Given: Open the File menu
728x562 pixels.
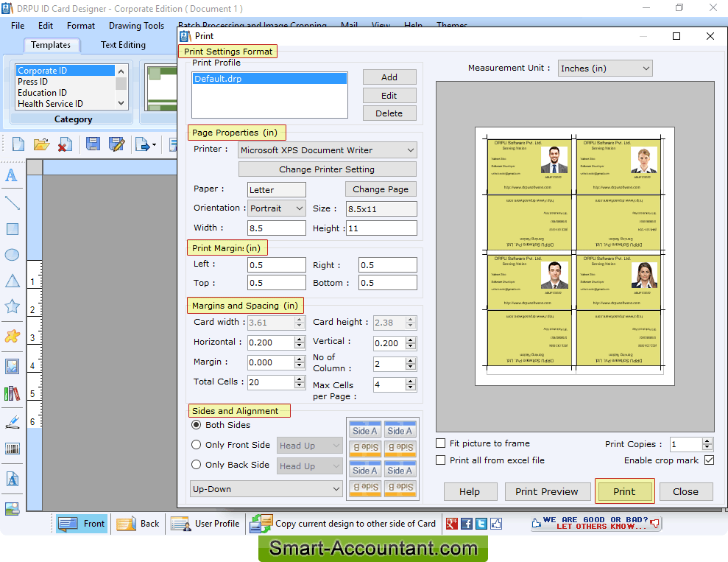Looking at the screenshot, I should coord(18,26).
